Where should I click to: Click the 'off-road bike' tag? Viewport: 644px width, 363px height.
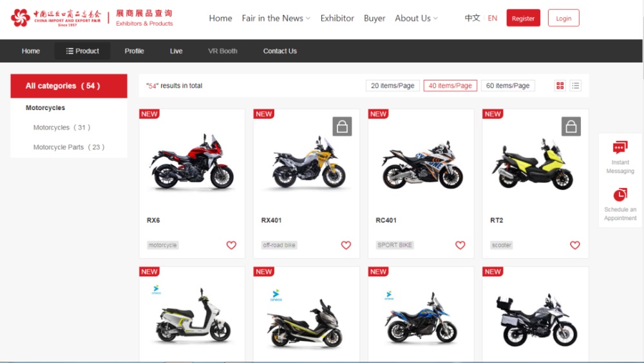[x=279, y=245]
